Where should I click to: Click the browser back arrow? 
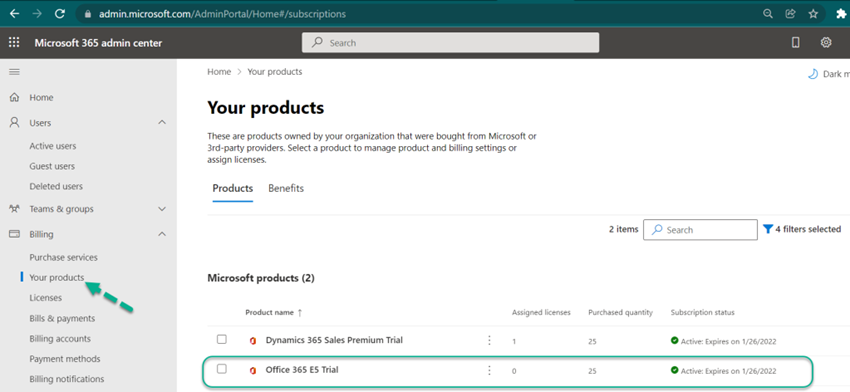(x=15, y=14)
